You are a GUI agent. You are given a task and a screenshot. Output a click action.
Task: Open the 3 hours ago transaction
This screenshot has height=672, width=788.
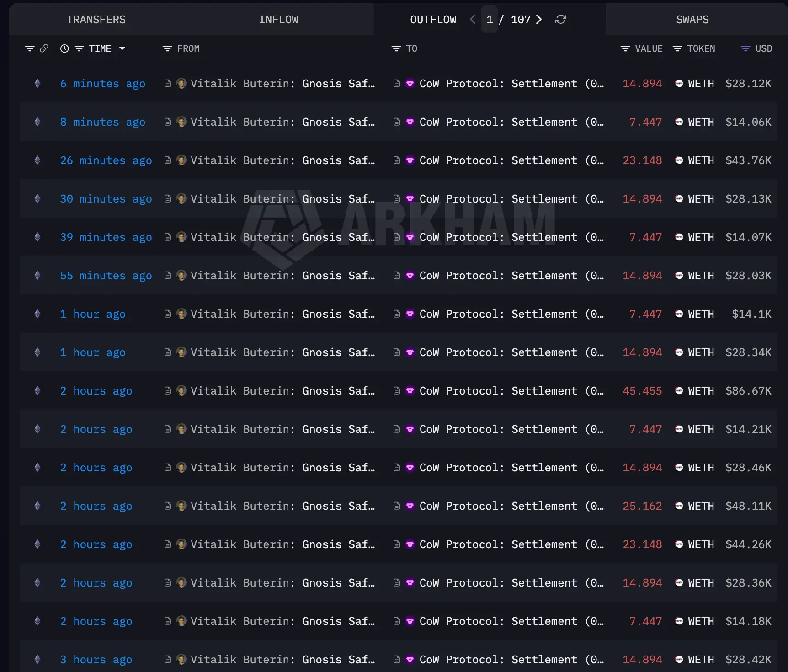[x=96, y=660]
